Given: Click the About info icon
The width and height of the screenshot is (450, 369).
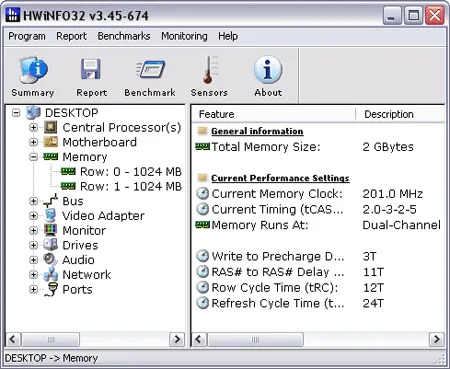Looking at the screenshot, I should tap(268, 69).
